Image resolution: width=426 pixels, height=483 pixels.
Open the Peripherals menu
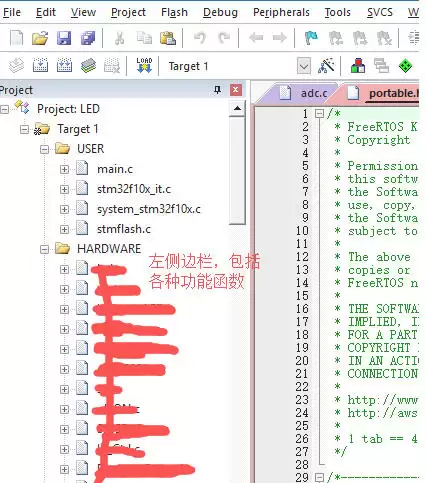click(281, 12)
